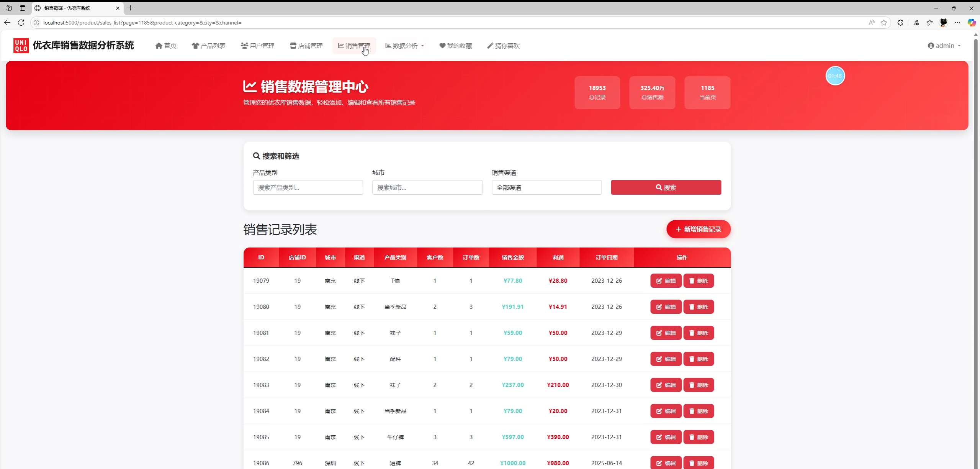Click the 利润 column header
The width and height of the screenshot is (980, 469).
[x=558, y=257]
